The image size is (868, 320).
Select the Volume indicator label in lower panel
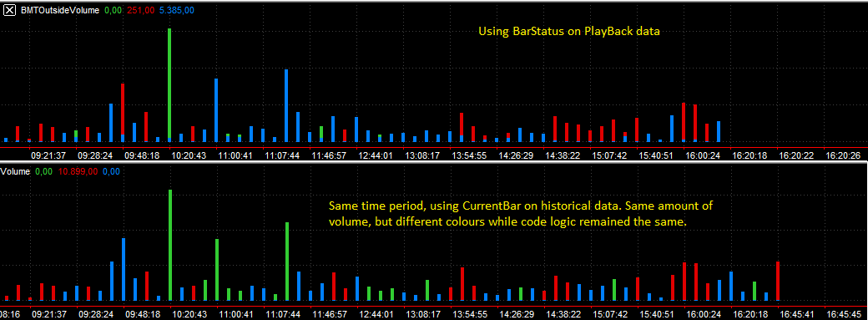coord(14,172)
